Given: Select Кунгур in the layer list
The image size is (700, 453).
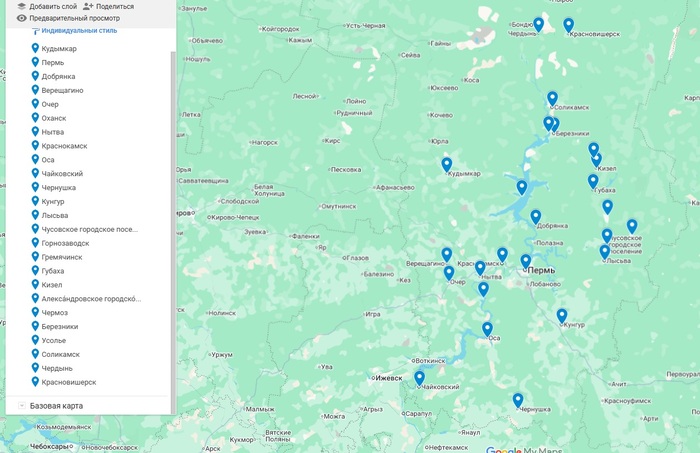Looking at the screenshot, I should pyautogui.click(x=53, y=201).
